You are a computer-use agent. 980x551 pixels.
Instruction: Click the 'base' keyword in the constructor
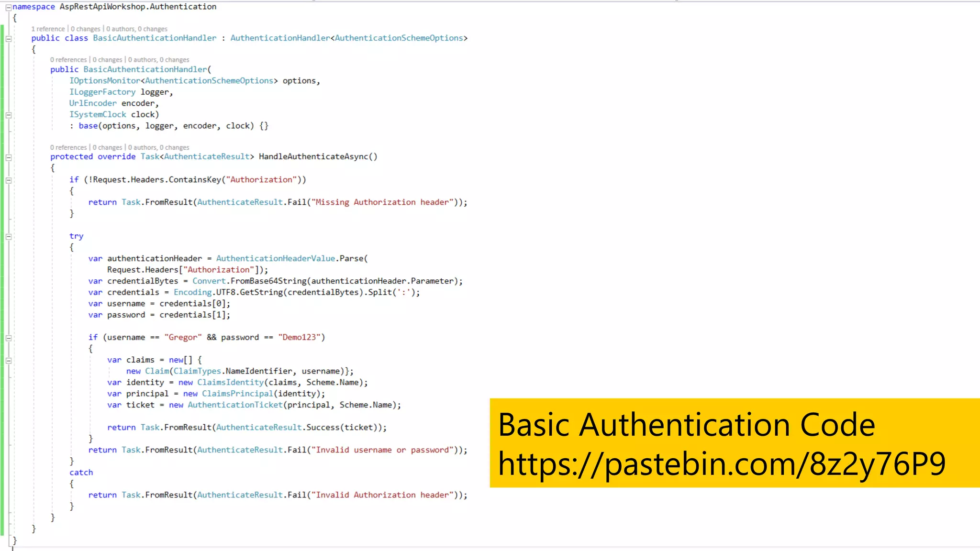[x=88, y=126]
